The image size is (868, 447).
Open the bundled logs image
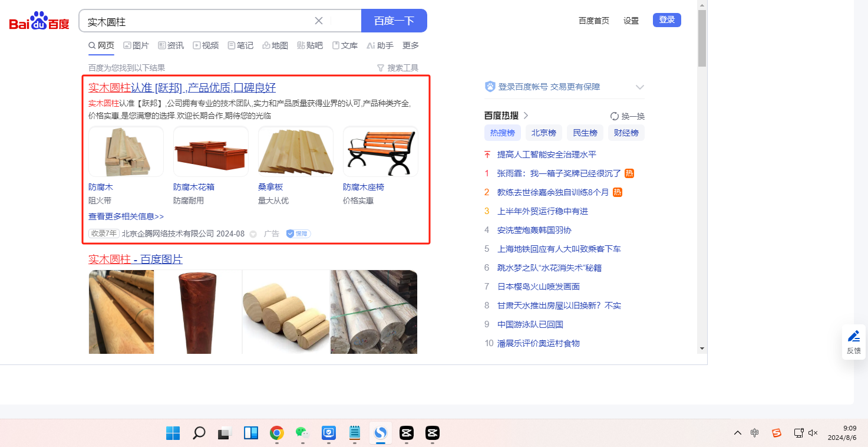click(x=374, y=312)
